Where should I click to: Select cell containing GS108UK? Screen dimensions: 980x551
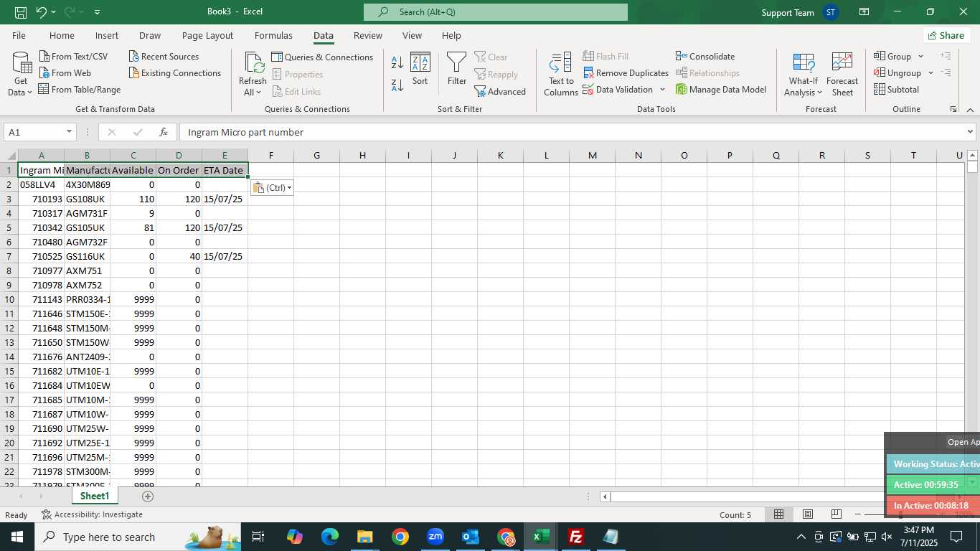click(x=87, y=199)
